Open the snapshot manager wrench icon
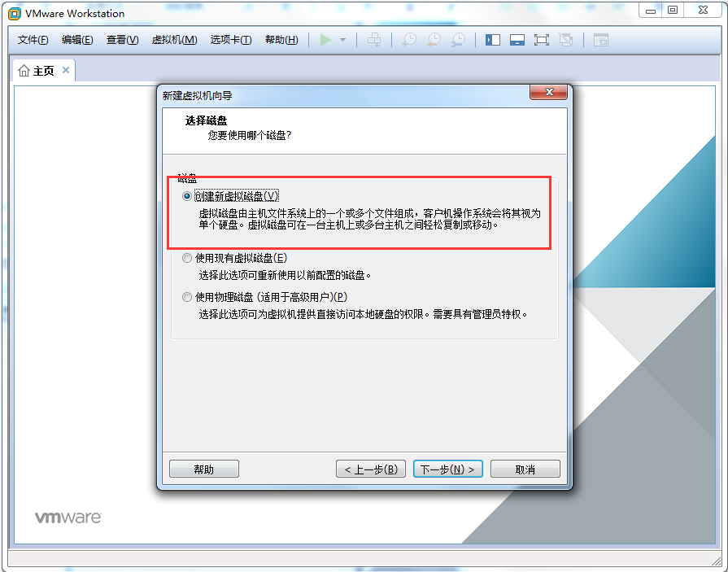Image resolution: width=728 pixels, height=572 pixels. click(459, 40)
